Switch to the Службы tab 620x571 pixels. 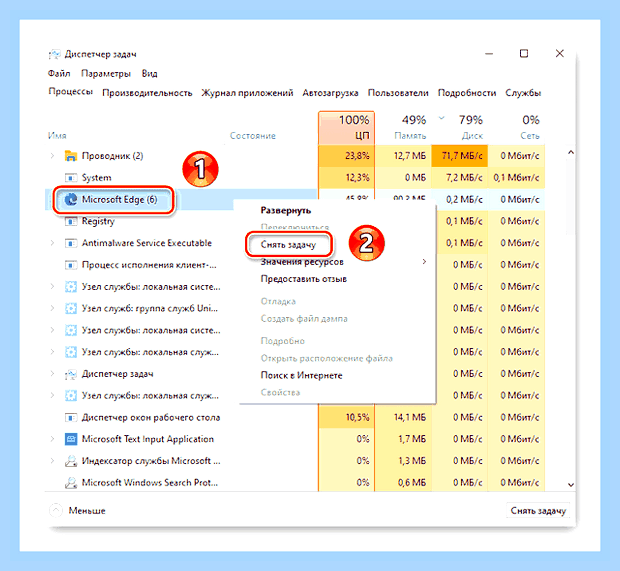[523, 93]
